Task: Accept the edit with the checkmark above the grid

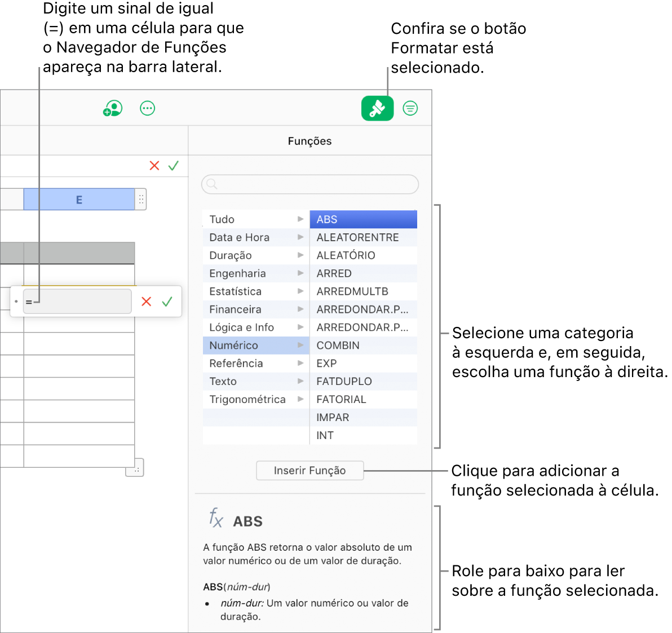Action: 173,166
